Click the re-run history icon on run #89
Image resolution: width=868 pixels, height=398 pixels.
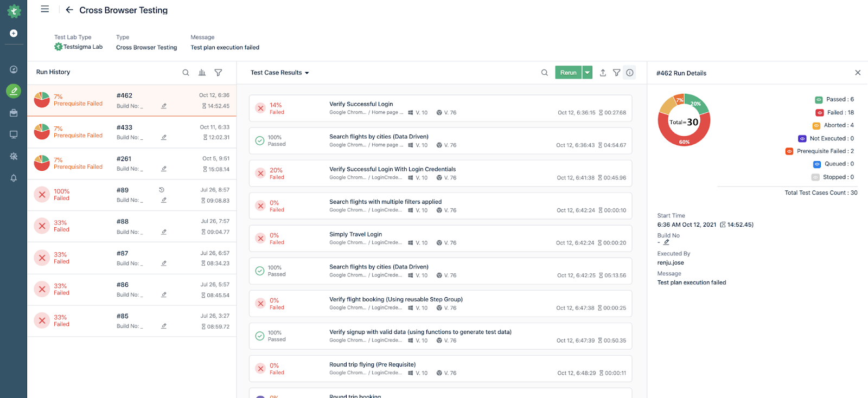pyautogui.click(x=162, y=190)
